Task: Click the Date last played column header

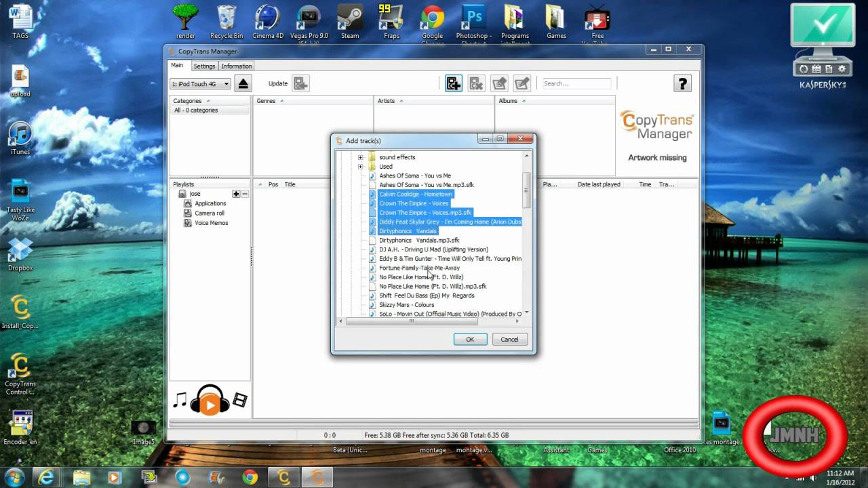Action: [599, 184]
